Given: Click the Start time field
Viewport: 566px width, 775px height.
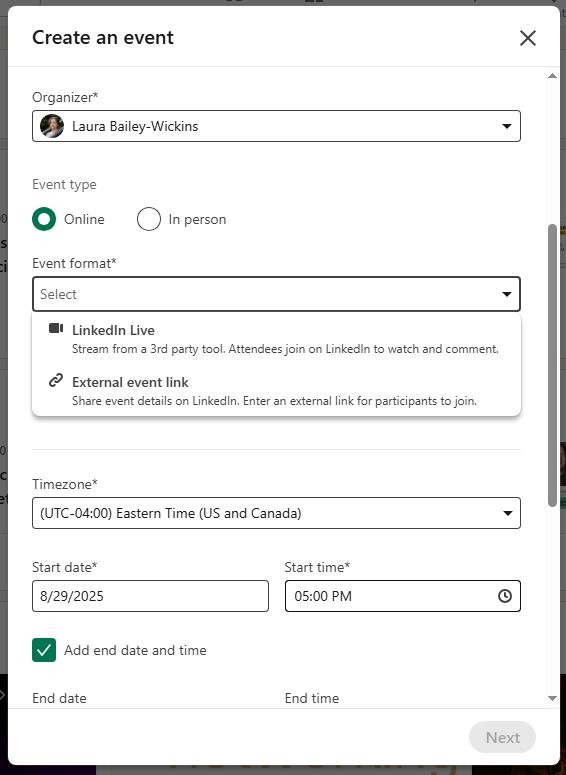Looking at the screenshot, I should tap(403, 596).
